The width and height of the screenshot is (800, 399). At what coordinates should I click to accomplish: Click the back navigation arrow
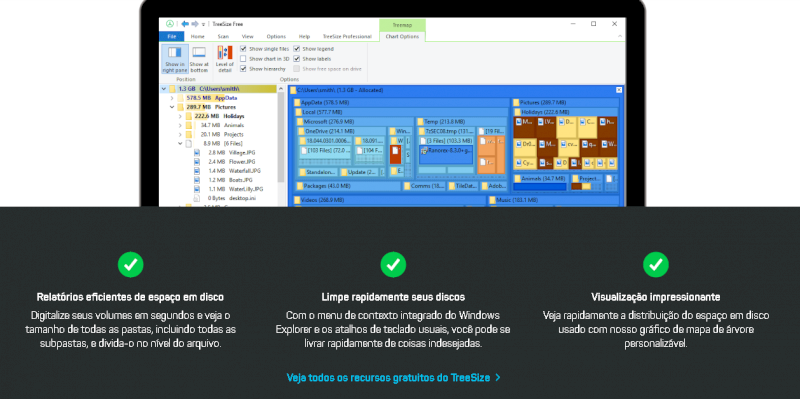pyautogui.click(x=185, y=24)
